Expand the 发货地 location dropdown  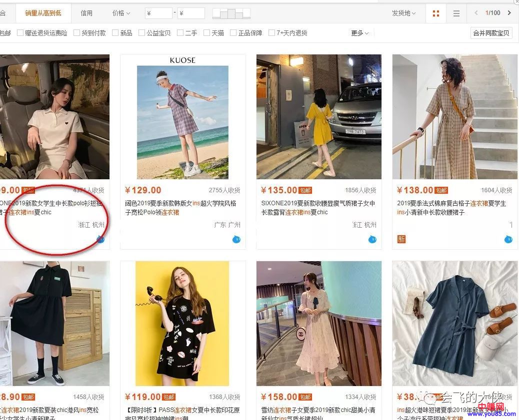[403, 13]
